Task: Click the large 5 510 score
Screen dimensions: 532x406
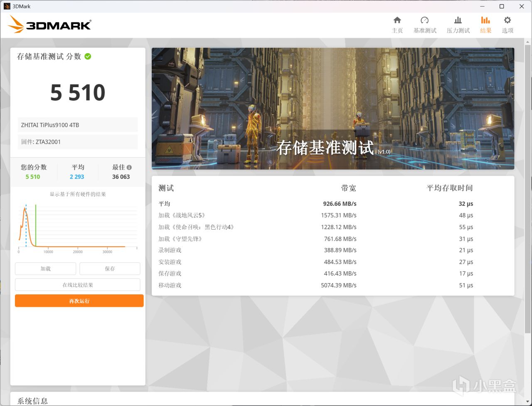Action: click(78, 93)
